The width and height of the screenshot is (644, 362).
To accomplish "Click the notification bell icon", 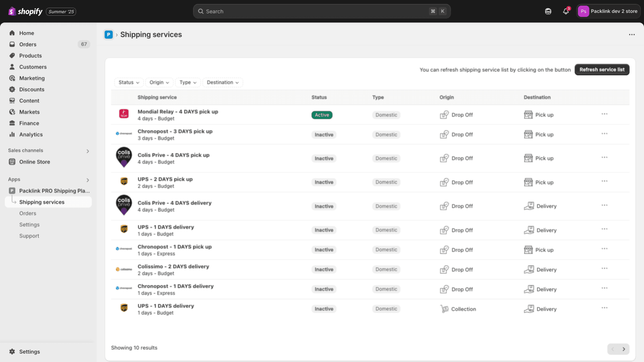I will coord(566,11).
